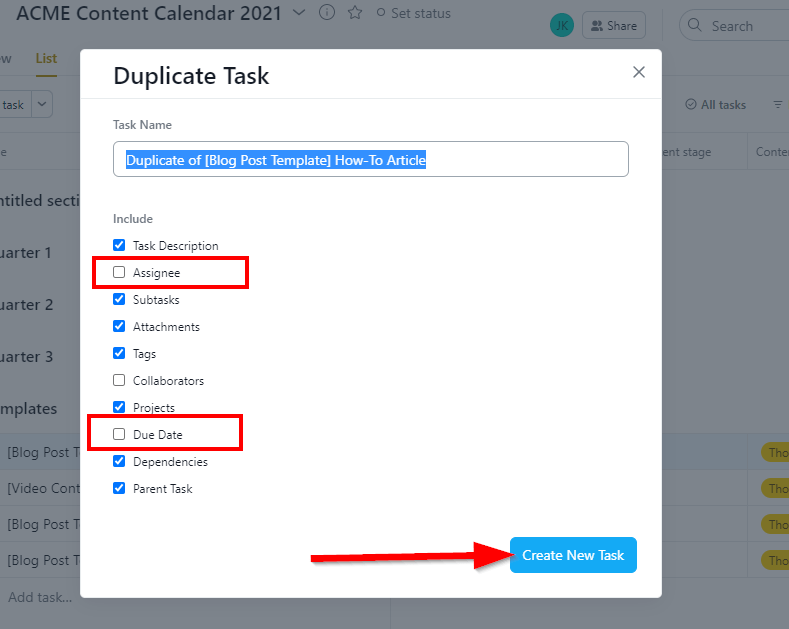Switch to the List tab
789x629 pixels.
(46, 58)
